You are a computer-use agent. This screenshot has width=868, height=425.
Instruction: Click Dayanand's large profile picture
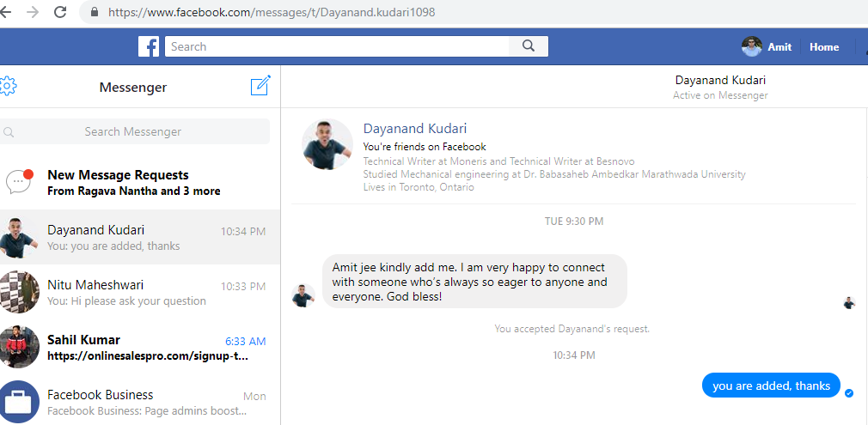pos(327,144)
